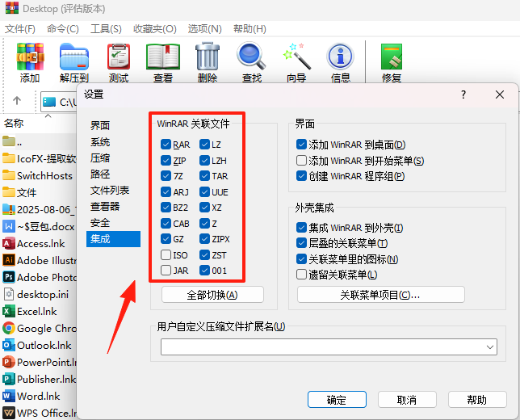Select the '..' parent folder icon

click(9, 141)
